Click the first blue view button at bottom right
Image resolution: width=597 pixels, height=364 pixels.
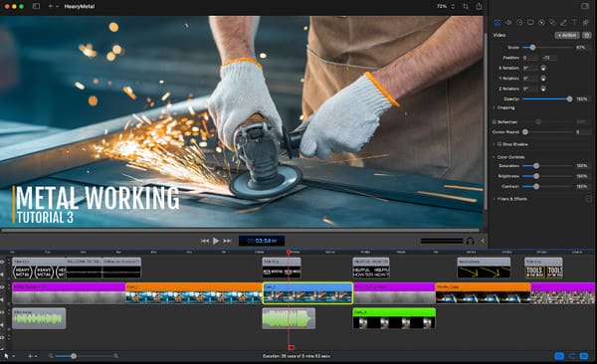559,356
